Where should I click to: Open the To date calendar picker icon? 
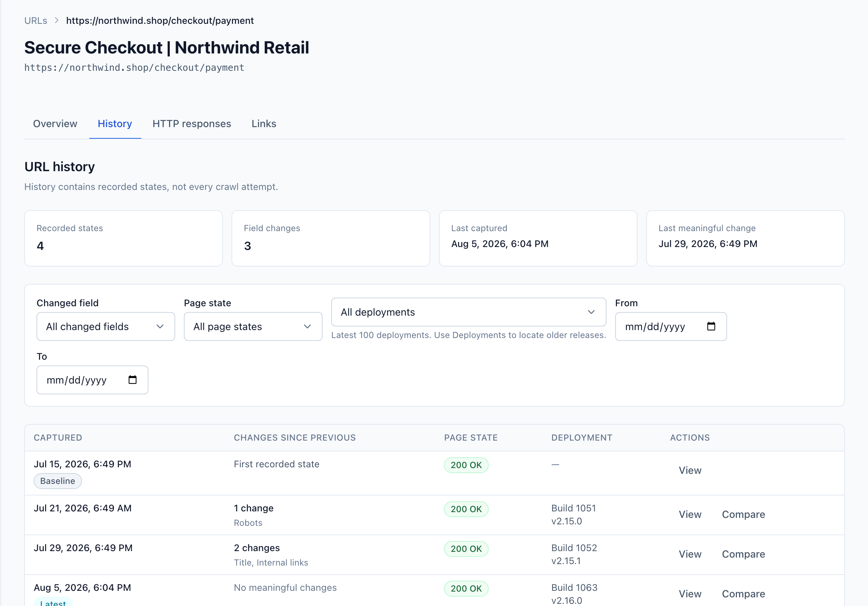(132, 380)
